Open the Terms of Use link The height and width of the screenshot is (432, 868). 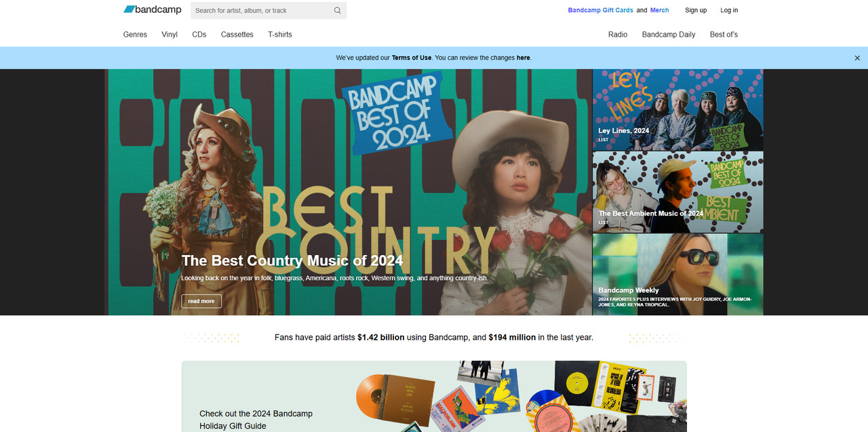coord(412,58)
